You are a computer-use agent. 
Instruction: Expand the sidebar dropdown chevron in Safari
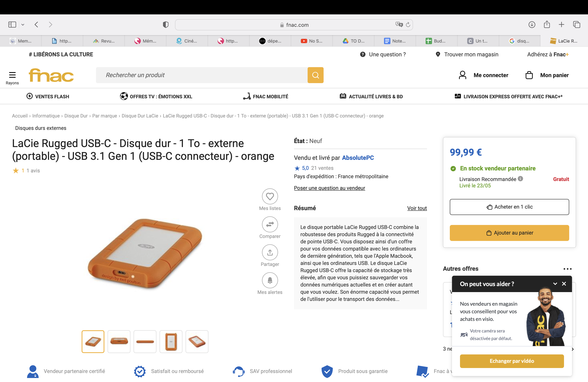click(23, 25)
